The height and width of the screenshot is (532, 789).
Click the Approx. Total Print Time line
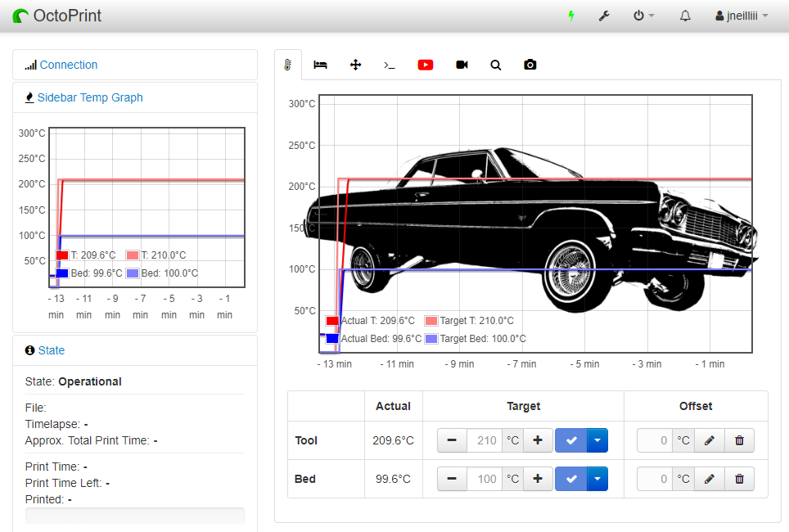(91, 440)
